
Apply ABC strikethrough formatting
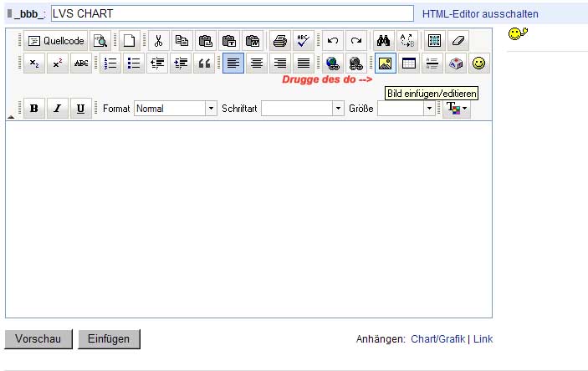pyautogui.click(x=81, y=64)
